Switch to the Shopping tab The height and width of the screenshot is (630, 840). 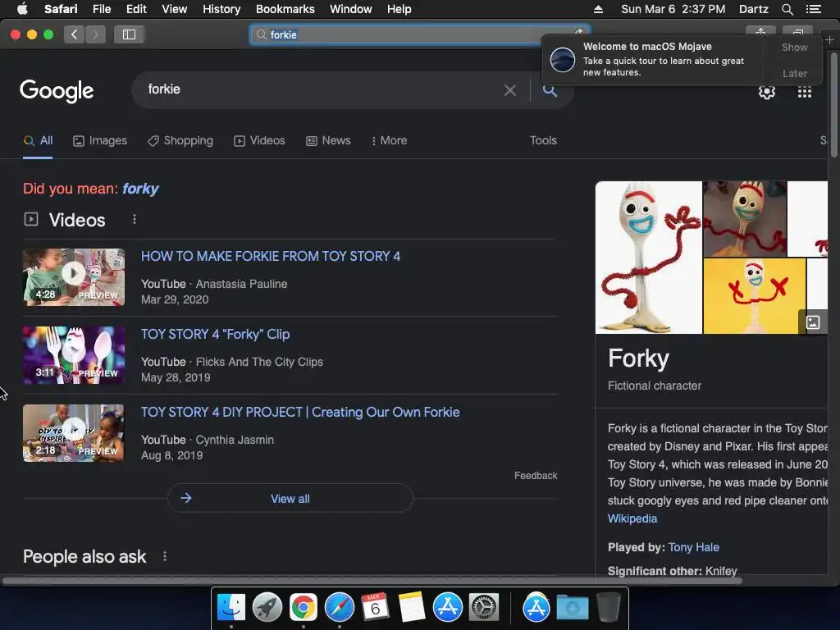pyautogui.click(x=180, y=140)
